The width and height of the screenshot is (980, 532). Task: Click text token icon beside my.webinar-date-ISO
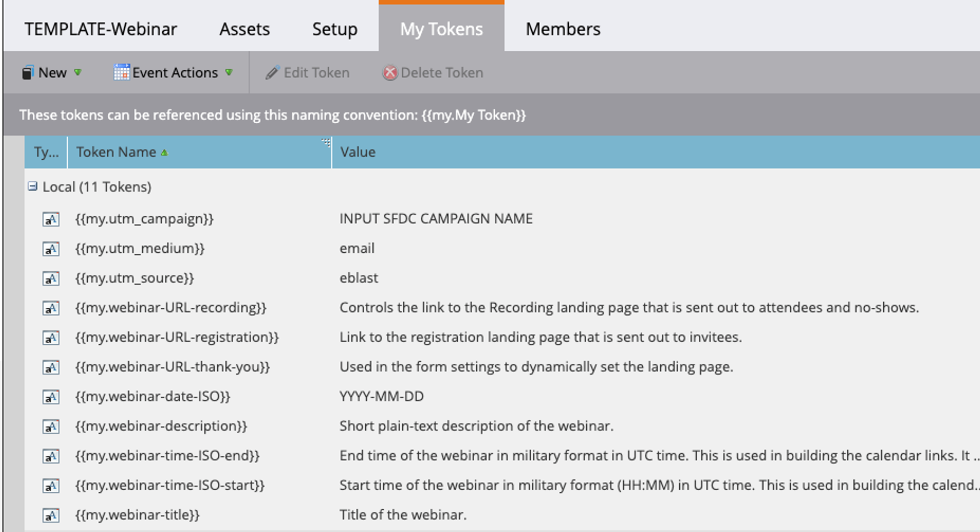51,397
